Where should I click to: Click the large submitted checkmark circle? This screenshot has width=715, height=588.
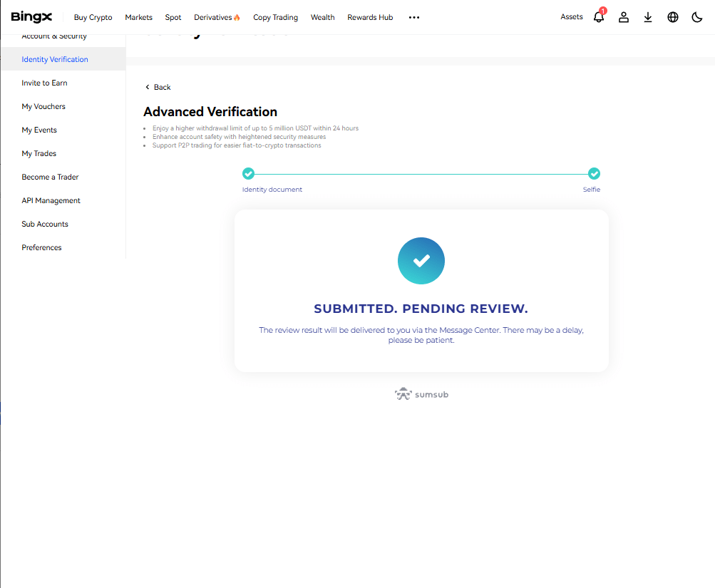click(421, 261)
